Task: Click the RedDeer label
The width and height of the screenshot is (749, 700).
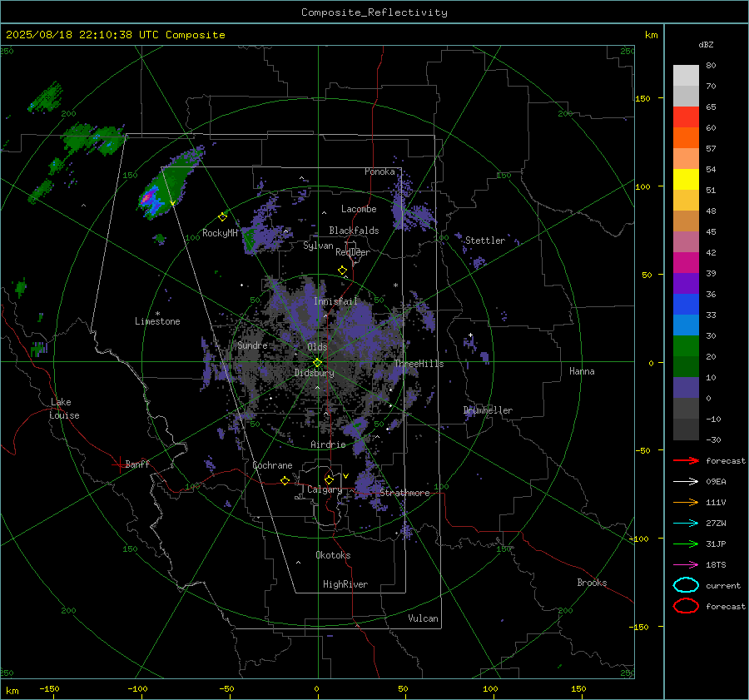Action: point(353,252)
